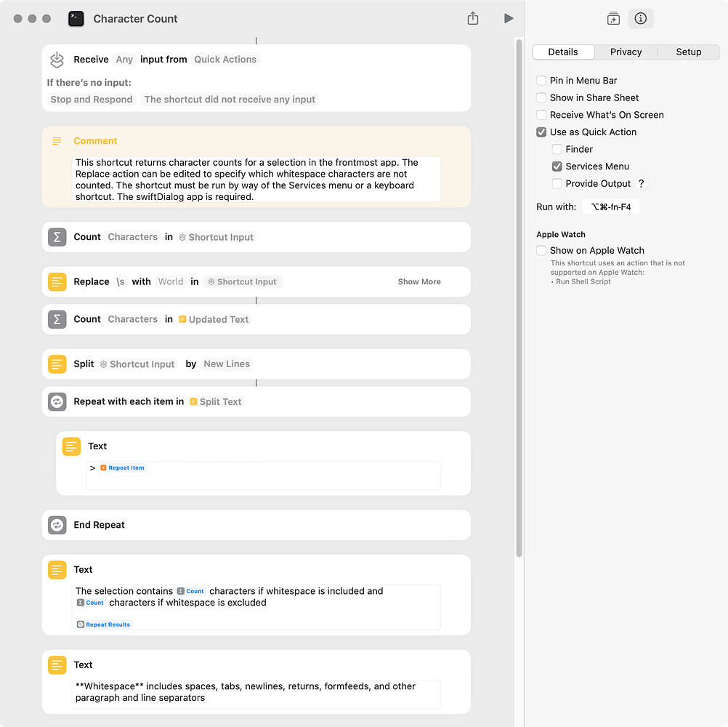Screen dimensions: 728x727
Task: Open the New Lines split dropdown
Action: 226,363
